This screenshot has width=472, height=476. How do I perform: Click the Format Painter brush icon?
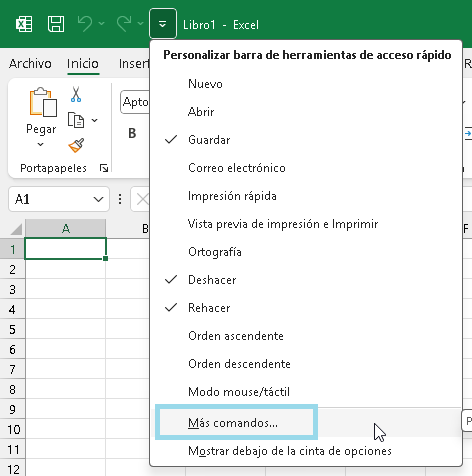[x=76, y=146]
